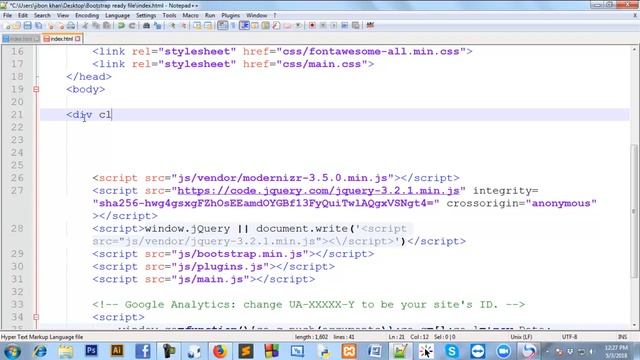The width and height of the screenshot is (640, 360).
Task: Open XAMPP from the taskbar
Action: point(349,351)
